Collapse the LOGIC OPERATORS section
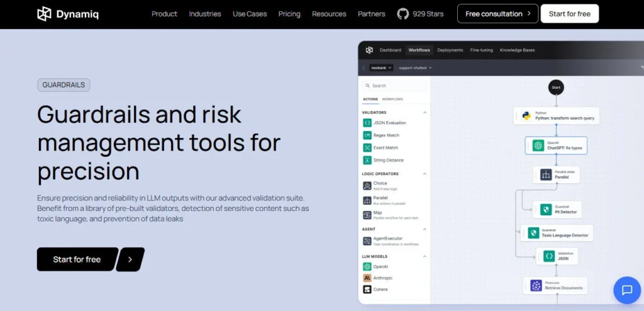 click(425, 174)
